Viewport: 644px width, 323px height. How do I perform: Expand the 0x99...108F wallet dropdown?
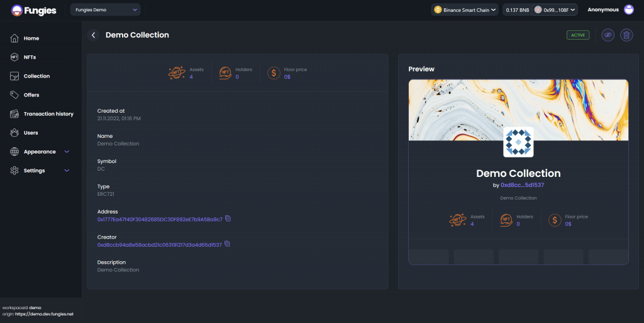(x=555, y=10)
